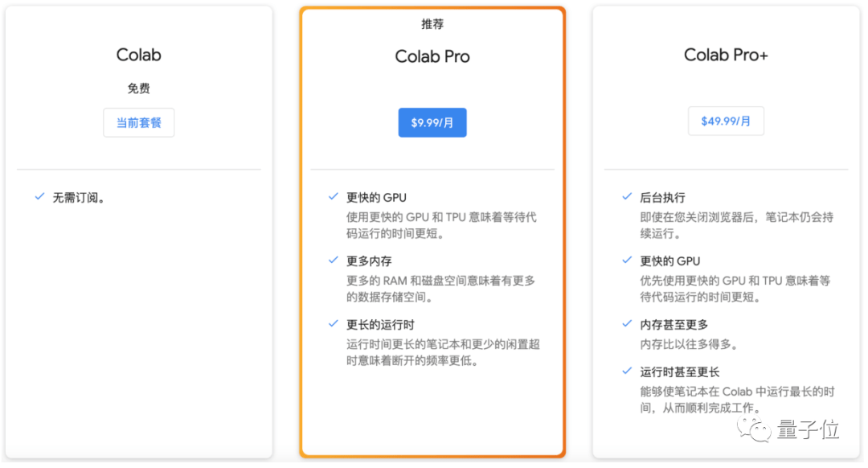868x468 pixels.
Task: Select the Colab Pro+ card heading
Action: [726, 55]
